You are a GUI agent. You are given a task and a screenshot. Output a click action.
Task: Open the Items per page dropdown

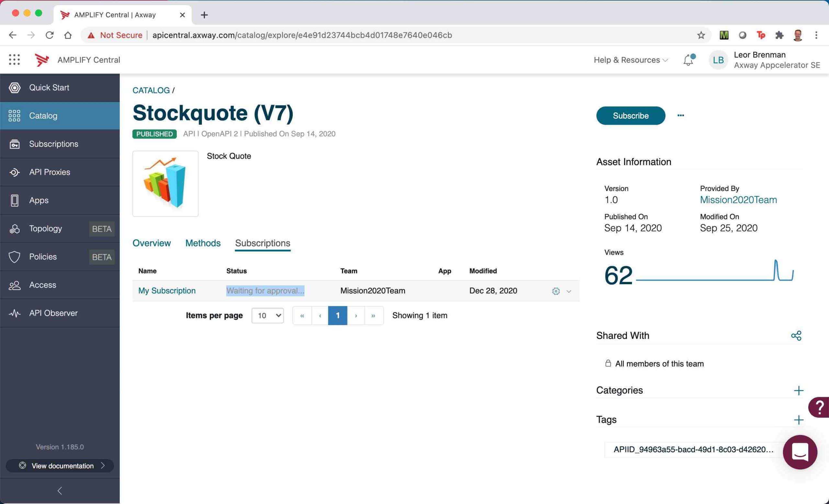(268, 315)
